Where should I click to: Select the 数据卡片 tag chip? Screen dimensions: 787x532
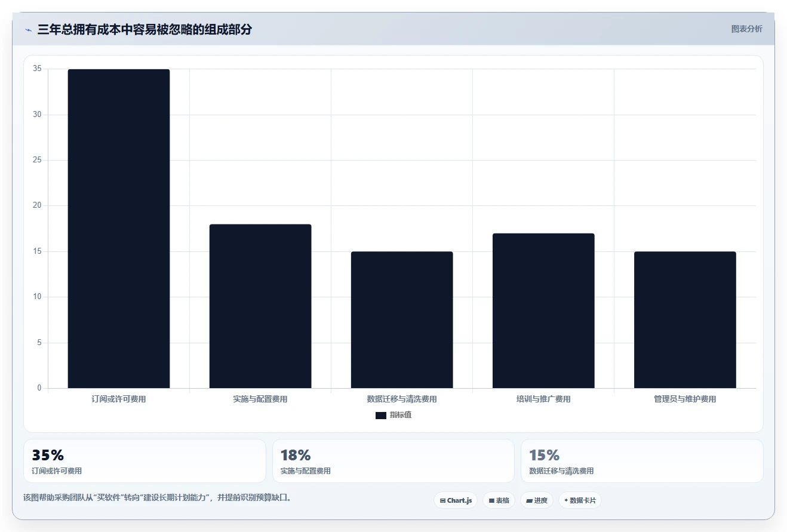point(580,500)
